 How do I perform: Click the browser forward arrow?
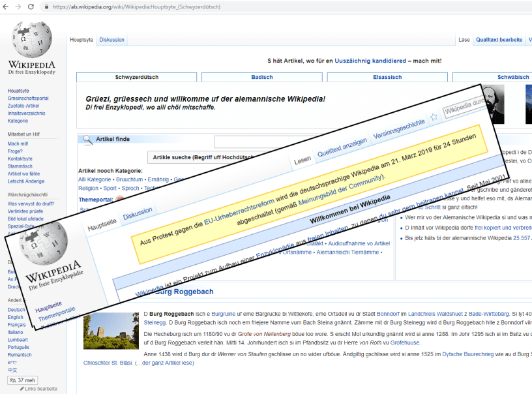tap(18, 7)
